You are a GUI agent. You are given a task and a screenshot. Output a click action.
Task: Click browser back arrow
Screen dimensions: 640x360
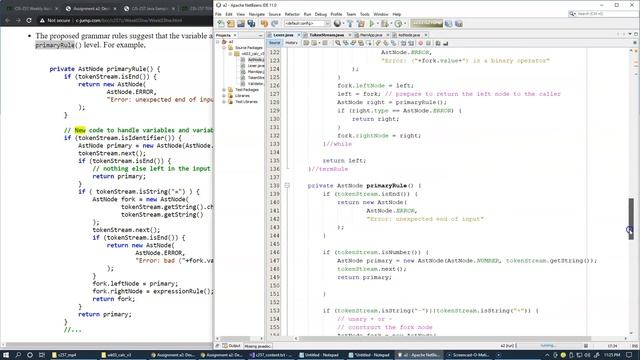click(7, 20)
